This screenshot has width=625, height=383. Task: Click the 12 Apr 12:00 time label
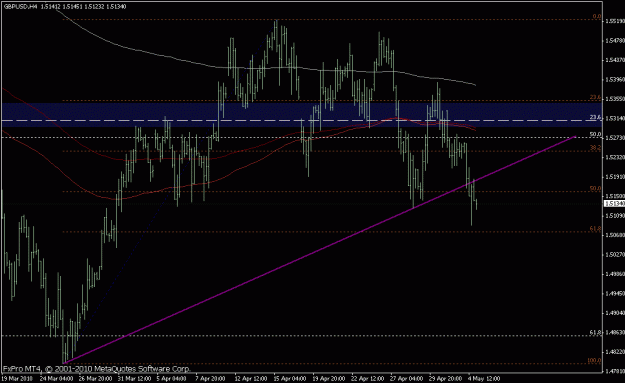tap(251, 378)
